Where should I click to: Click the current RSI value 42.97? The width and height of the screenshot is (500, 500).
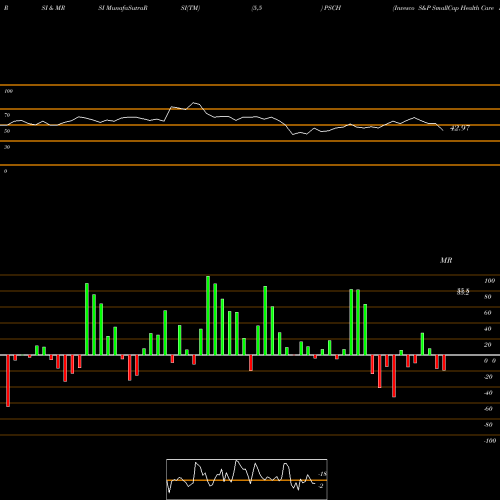(460, 128)
